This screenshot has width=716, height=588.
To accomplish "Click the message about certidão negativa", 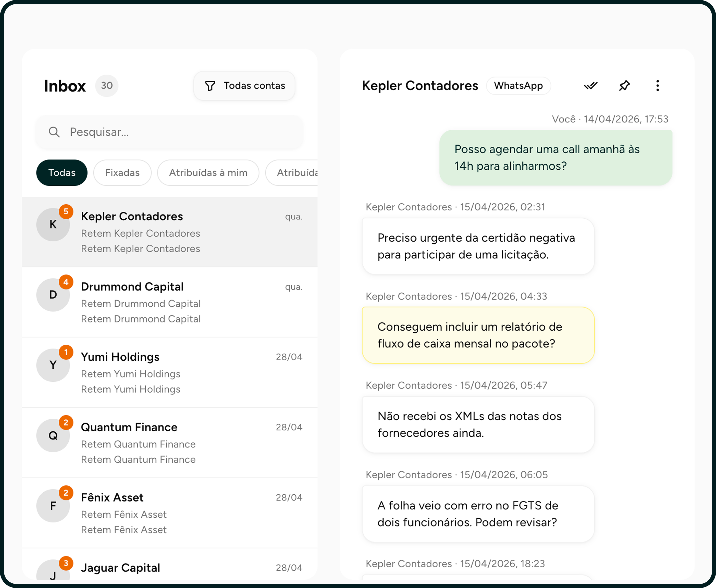I will pyautogui.click(x=478, y=246).
